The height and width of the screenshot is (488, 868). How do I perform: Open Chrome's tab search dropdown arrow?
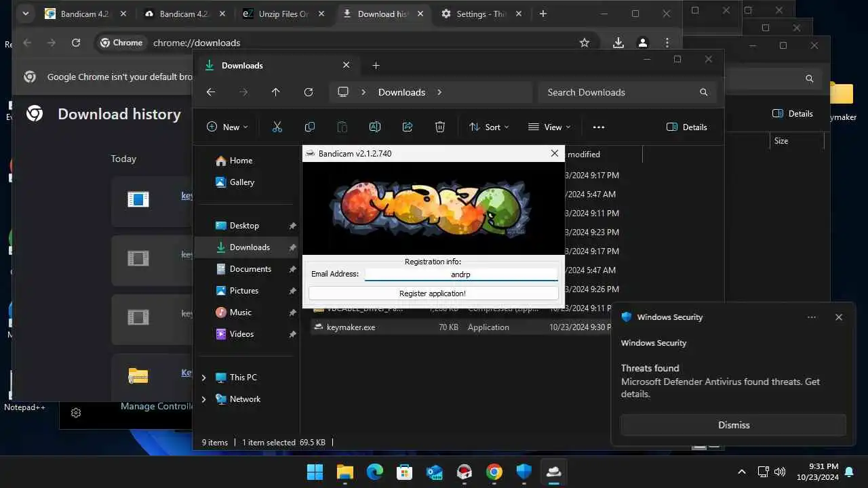point(25,14)
